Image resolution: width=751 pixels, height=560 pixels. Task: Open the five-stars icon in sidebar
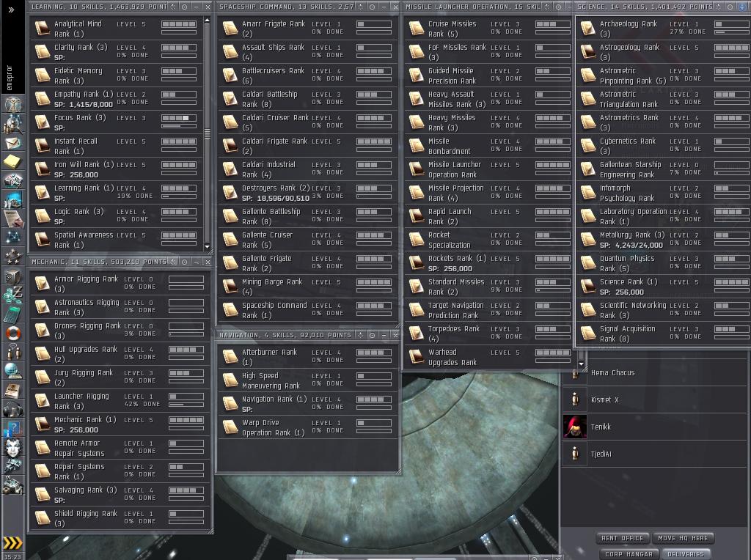pyautogui.click(x=12, y=257)
